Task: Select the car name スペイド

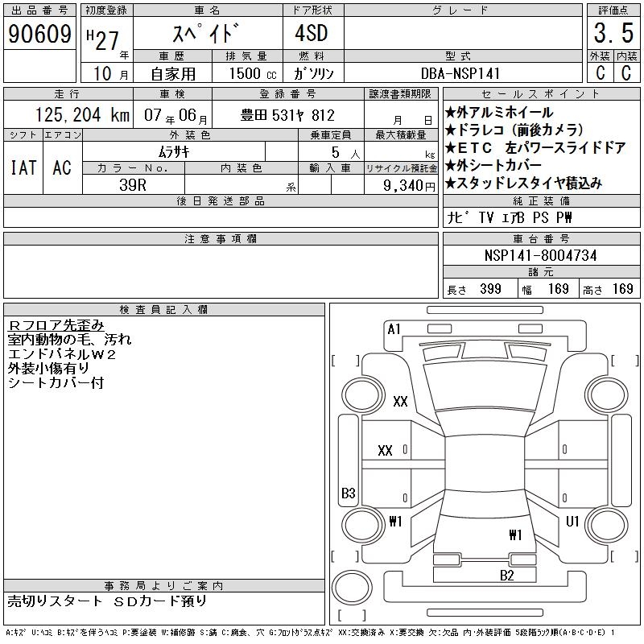Action: (205, 33)
